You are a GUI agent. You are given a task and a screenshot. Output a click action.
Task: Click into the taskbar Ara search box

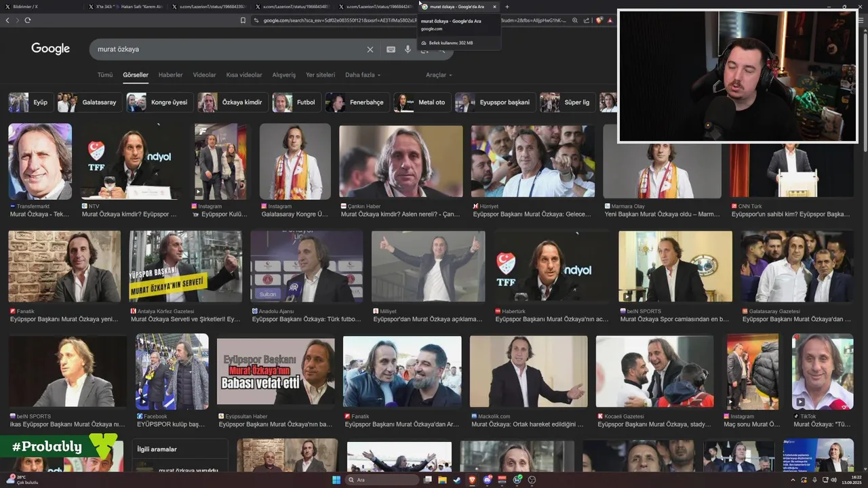pyautogui.click(x=382, y=480)
